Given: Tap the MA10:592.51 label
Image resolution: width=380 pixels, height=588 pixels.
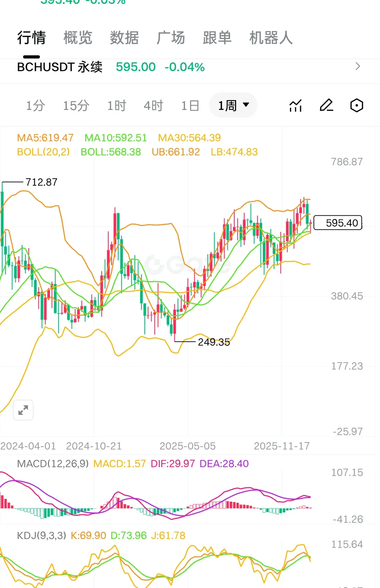Looking at the screenshot, I should point(116,138).
